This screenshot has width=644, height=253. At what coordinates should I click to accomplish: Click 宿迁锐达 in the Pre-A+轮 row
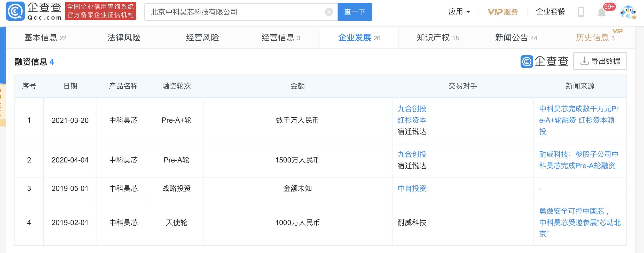coord(412,132)
